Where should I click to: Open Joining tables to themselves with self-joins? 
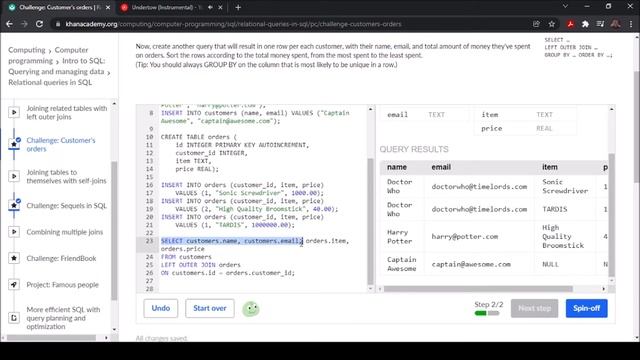click(66, 176)
